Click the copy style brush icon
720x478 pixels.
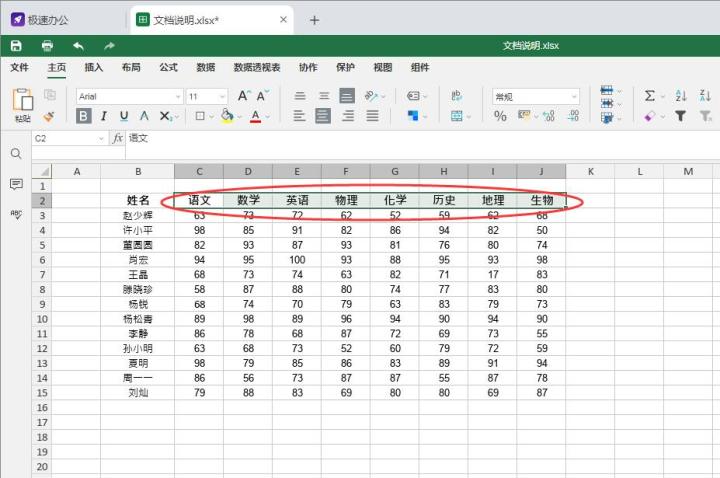coord(49,117)
